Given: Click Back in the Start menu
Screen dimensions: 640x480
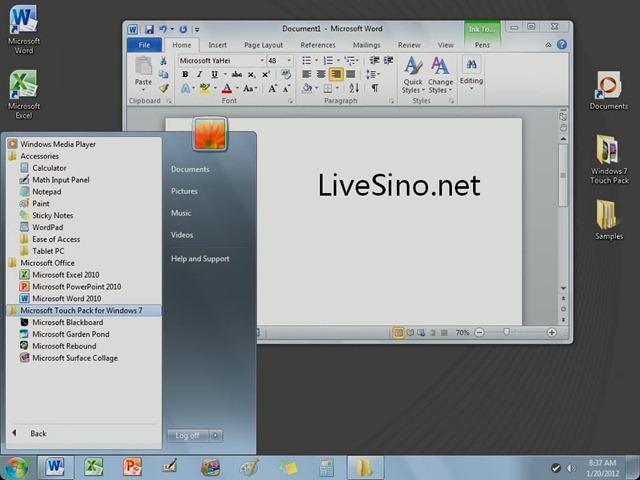Looking at the screenshot, I should [x=38, y=433].
